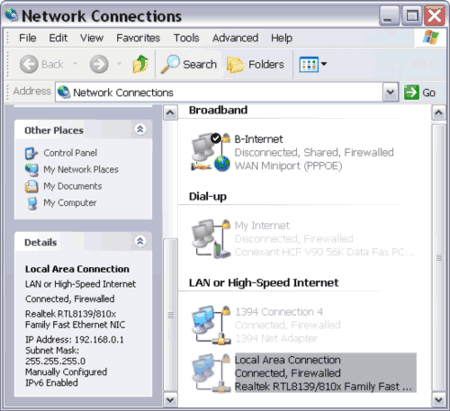Open the Views dropdown button
Image resolution: width=450 pixels, height=411 pixels.
(x=313, y=64)
